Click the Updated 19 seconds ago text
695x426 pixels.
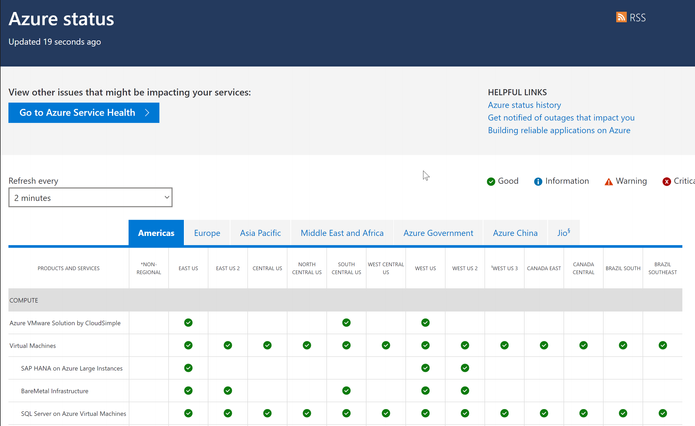coord(55,42)
